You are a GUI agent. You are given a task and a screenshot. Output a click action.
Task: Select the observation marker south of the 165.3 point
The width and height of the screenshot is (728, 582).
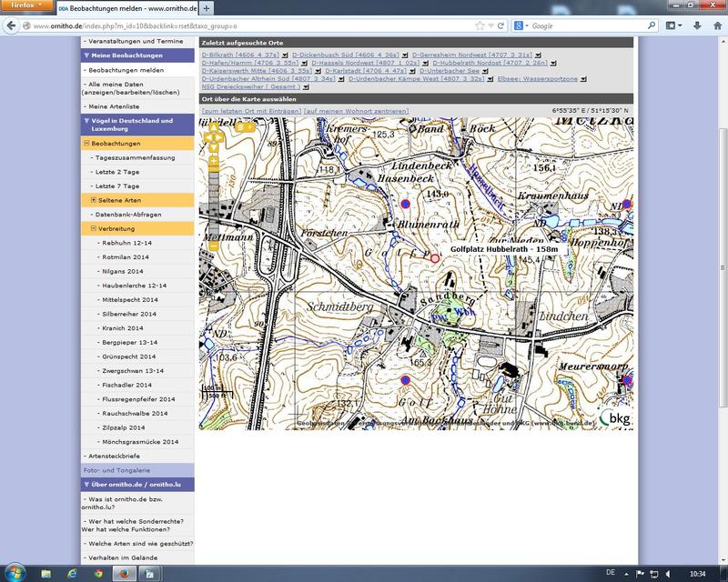(x=405, y=380)
